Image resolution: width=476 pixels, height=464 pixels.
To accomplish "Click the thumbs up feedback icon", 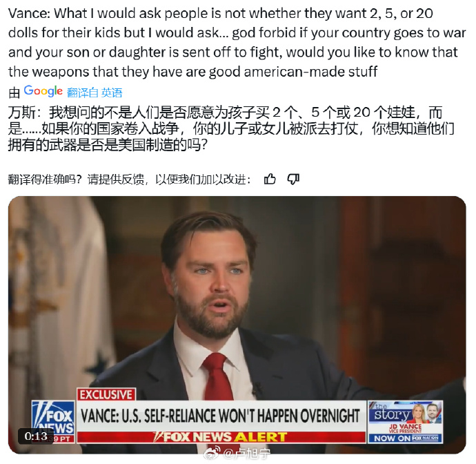I will [270, 179].
